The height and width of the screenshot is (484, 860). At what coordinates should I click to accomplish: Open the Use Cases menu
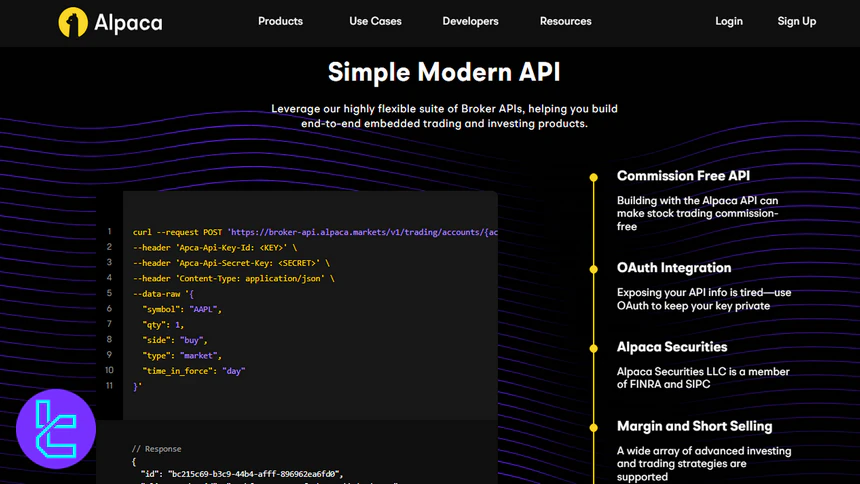[x=375, y=21]
